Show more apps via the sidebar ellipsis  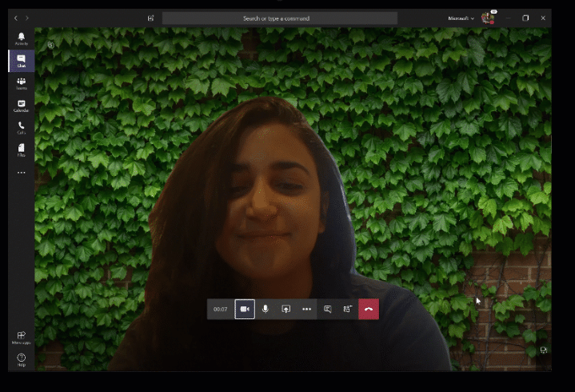click(x=22, y=172)
